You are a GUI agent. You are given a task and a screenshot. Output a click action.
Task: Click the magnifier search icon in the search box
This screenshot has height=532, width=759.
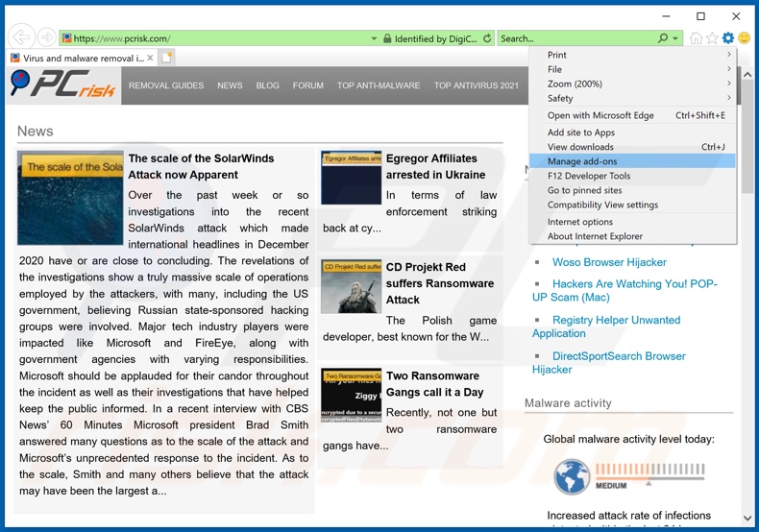[x=663, y=38]
